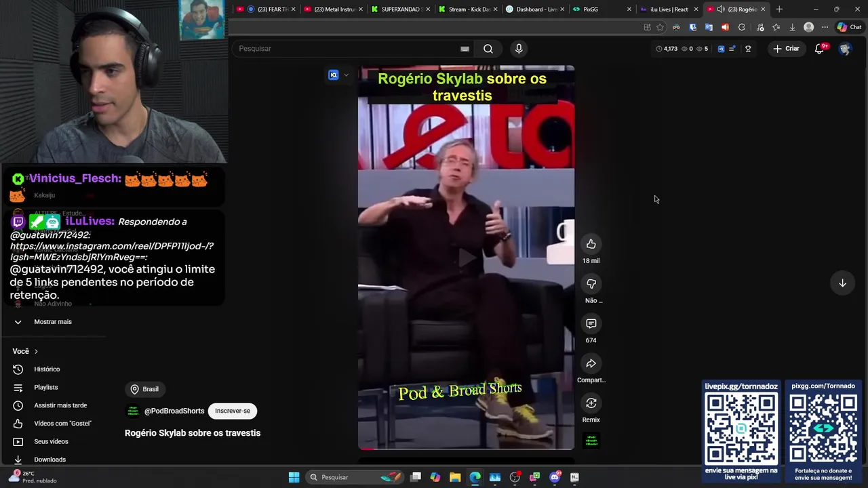Open the Remix option
This screenshot has height=488, width=868.
[591, 404]
